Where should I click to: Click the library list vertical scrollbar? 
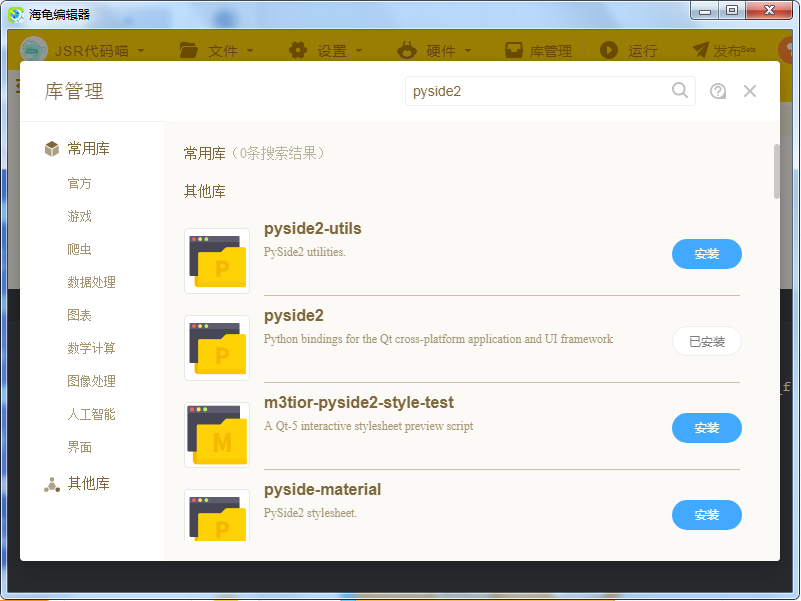[776, 171]
